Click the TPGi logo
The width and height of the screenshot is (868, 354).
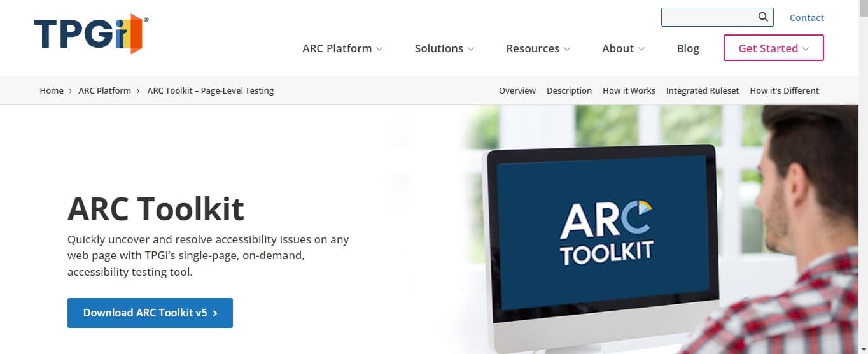pos(91,34)
